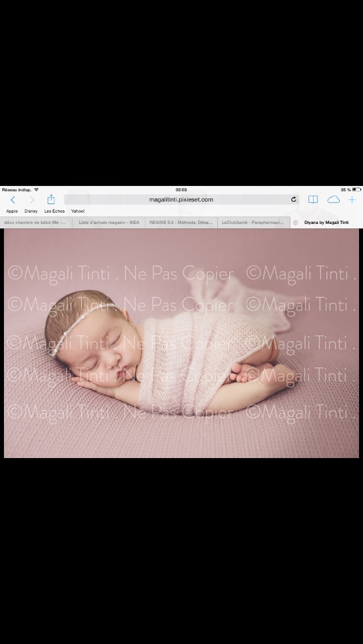Image resolution: width=363 pixels, height=644 pixels.
Task: Open the Apple bookmark
Action: pos(12,211)
